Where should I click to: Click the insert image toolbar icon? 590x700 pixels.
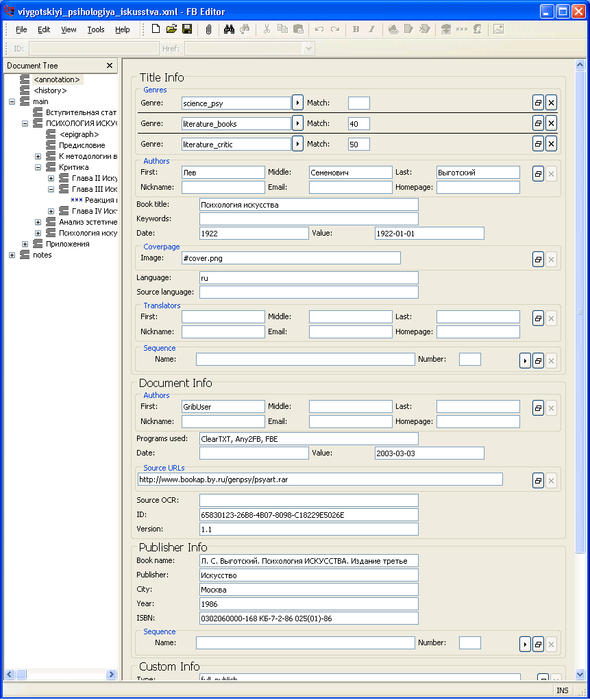pyautogui.click(x=498, y=29)
